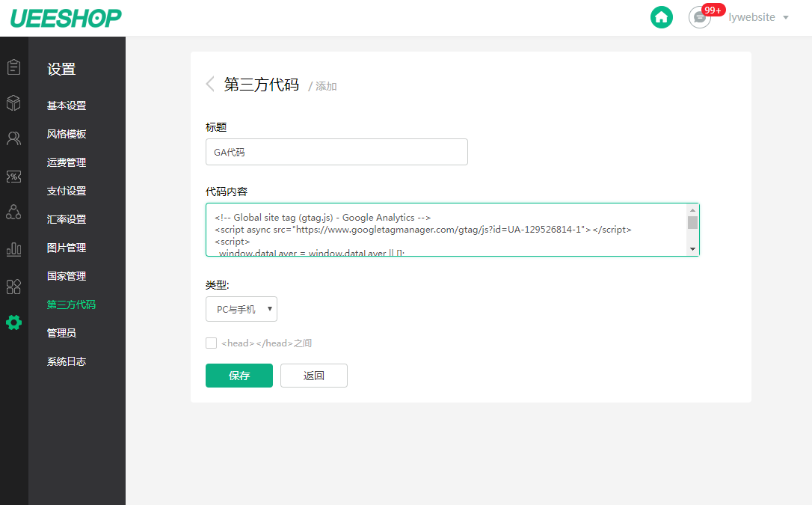Screen dimensions: 812x505
Task: Open 汇率设置 menu item
Action: [x=67, y=220]
